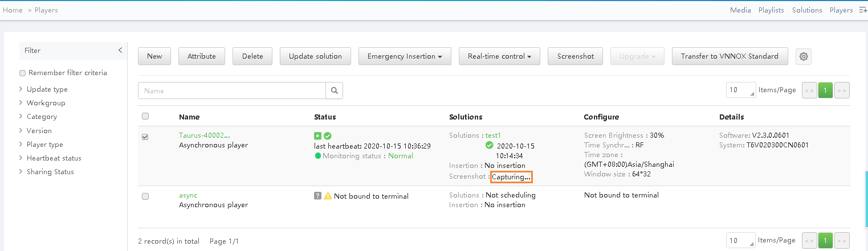868x251 pixels.
Task: Tick the async player checkbox
Action: click(x=145, y=196)
